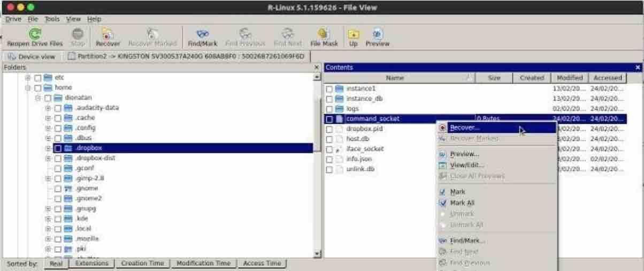Expand the .audacity-data folder node
644x271 pixels.
click(48, 108)
